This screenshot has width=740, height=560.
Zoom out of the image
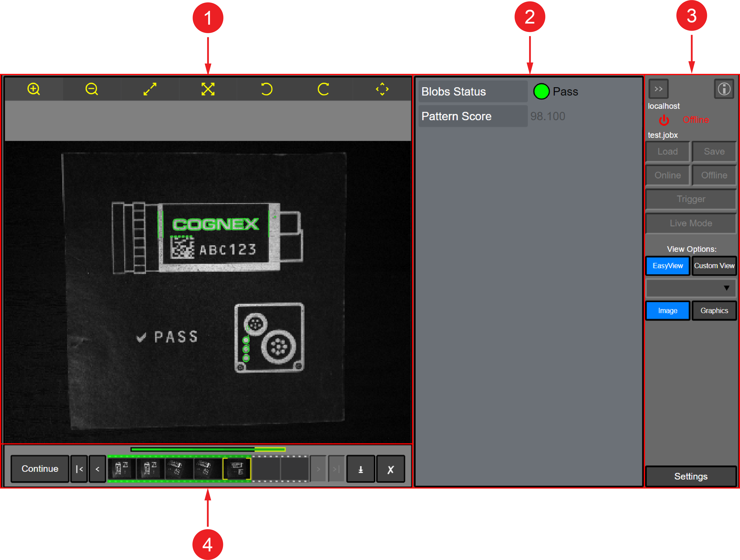coord(92,89)
